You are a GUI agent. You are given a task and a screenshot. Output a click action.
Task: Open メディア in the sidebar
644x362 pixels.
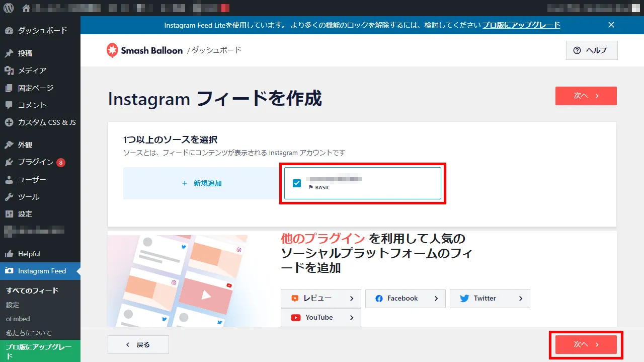tap(32, 70)
